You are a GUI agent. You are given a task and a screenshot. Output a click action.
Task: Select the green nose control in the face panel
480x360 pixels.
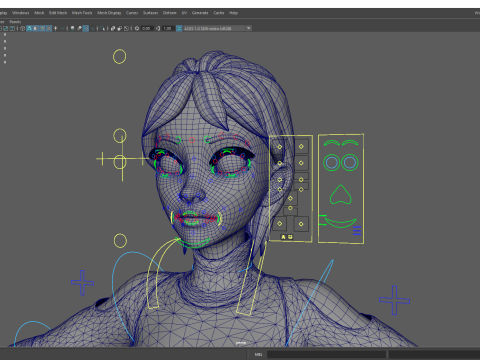click(340, 194)
